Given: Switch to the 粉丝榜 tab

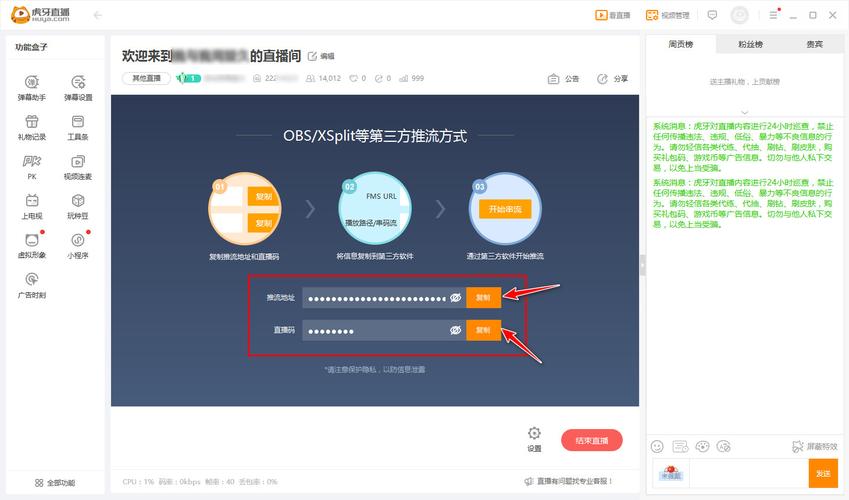Looking at the screenshot, I should (750, 44).
